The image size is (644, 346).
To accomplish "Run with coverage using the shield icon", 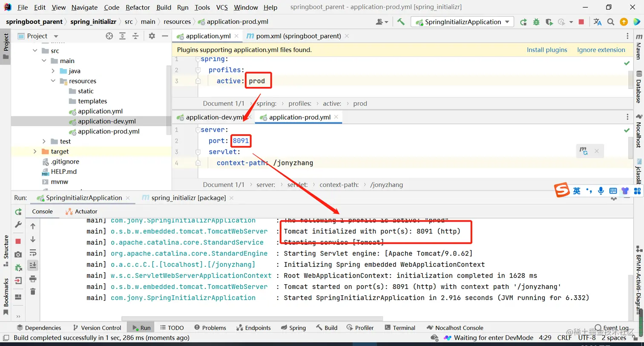I will tap(549, 22).
